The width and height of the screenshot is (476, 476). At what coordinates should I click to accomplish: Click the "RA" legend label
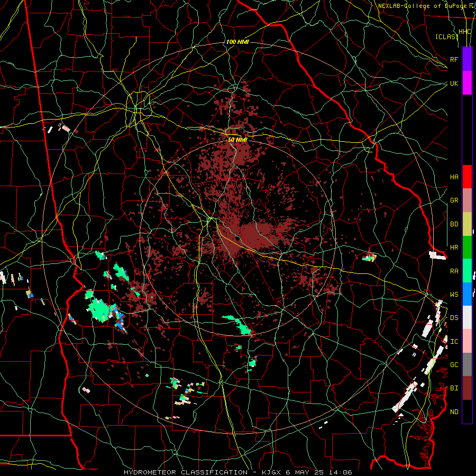(x=454, y=271)
